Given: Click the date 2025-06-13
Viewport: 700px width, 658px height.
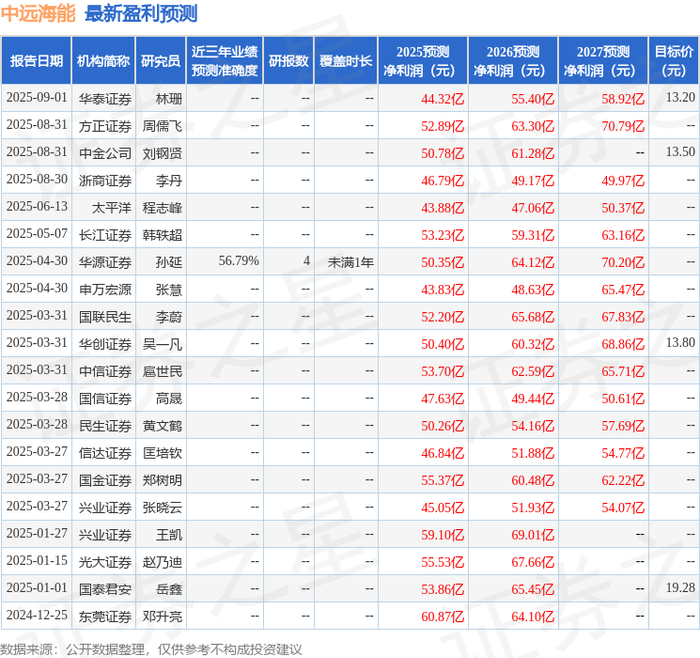Looking at the screenshot, I should tap(37, 207).
